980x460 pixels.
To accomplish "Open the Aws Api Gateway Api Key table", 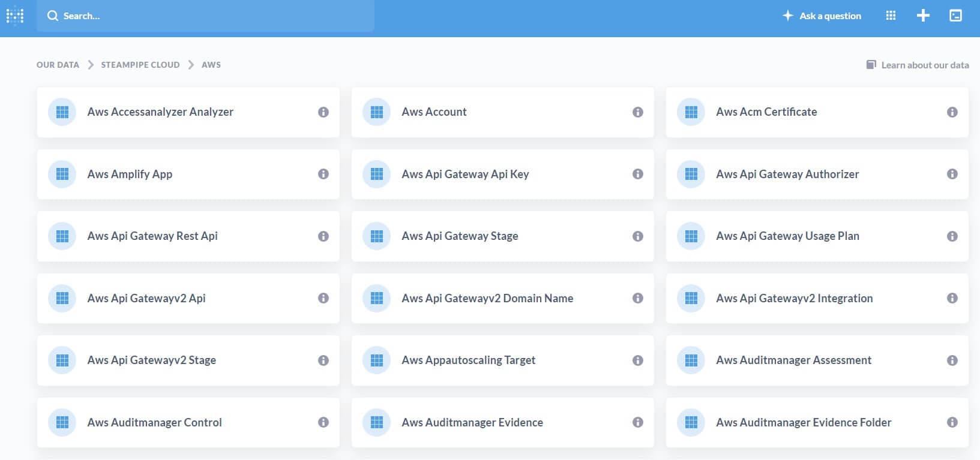I will click(x=502, y=174).
